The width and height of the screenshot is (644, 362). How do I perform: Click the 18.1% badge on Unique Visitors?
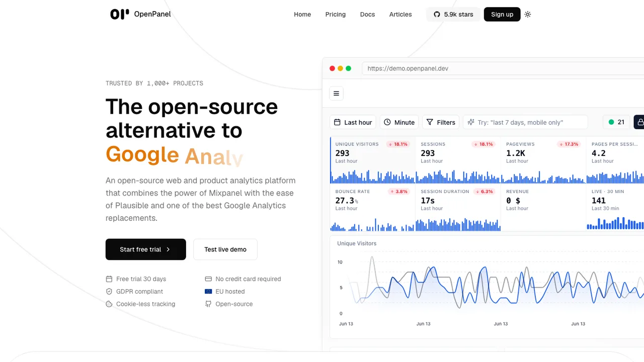(397, 144)
